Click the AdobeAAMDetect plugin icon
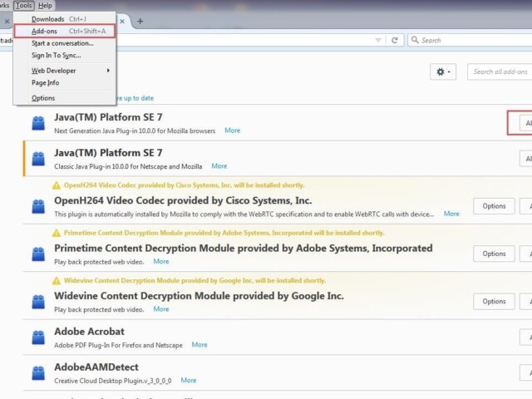Viewport: 532px width, 399px height. pos(37,372)
